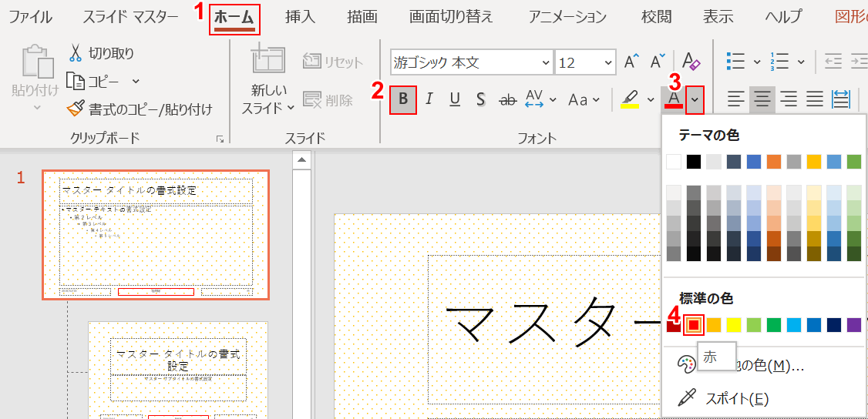Open the 描画 tab
This screenshot has width=868, height=419.
362,17
